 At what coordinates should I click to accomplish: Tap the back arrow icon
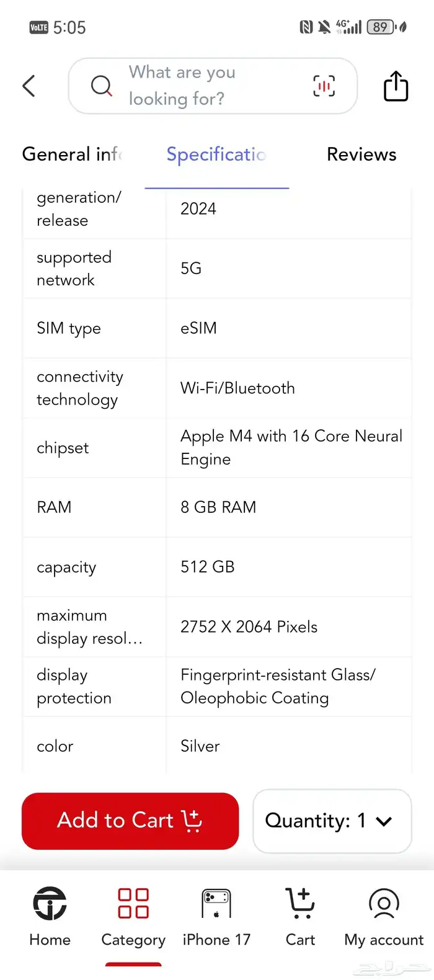pyautogui.click(x=29, y=86)
